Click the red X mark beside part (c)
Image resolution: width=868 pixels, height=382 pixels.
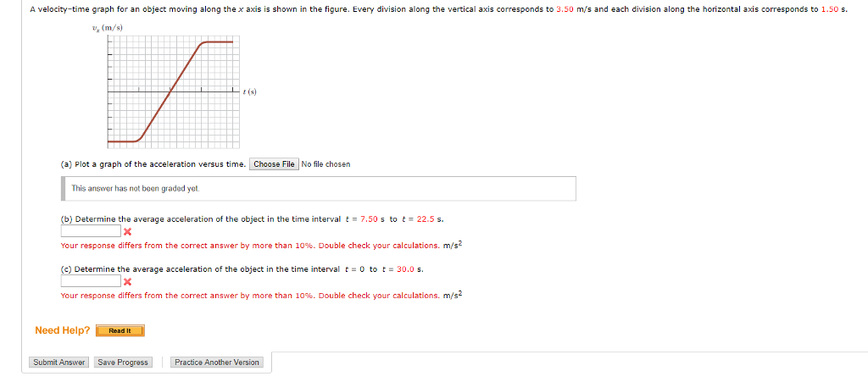[127, 281]
